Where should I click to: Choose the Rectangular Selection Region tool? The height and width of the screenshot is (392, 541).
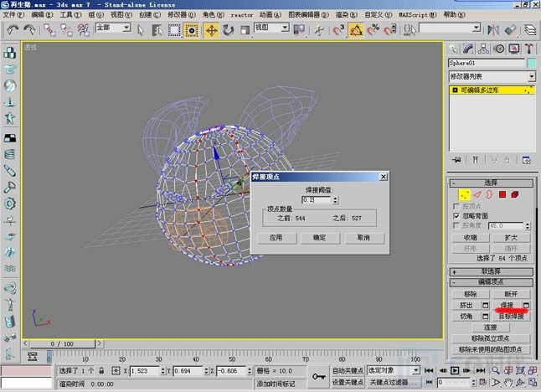pos(174,30)
